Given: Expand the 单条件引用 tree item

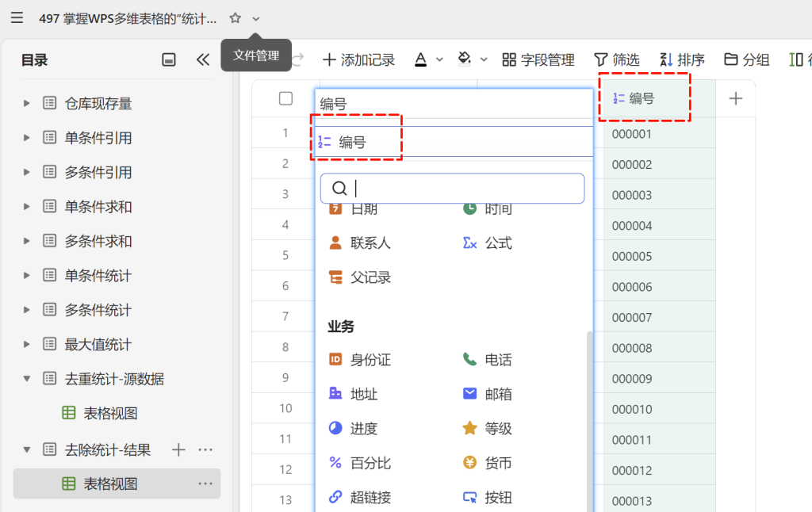Looking at the screenshot, I should [x=26, y=138].
